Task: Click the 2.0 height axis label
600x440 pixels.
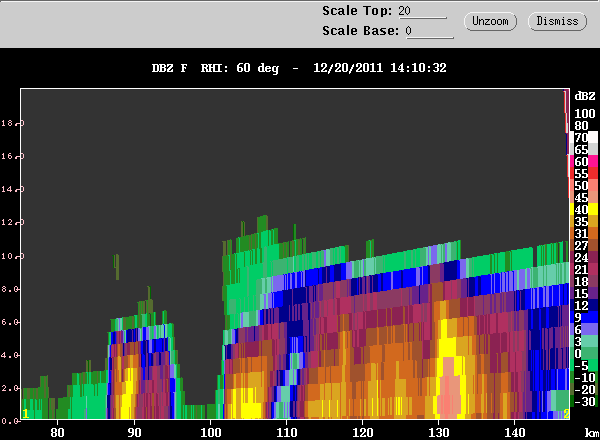Action: pos(11,388)
